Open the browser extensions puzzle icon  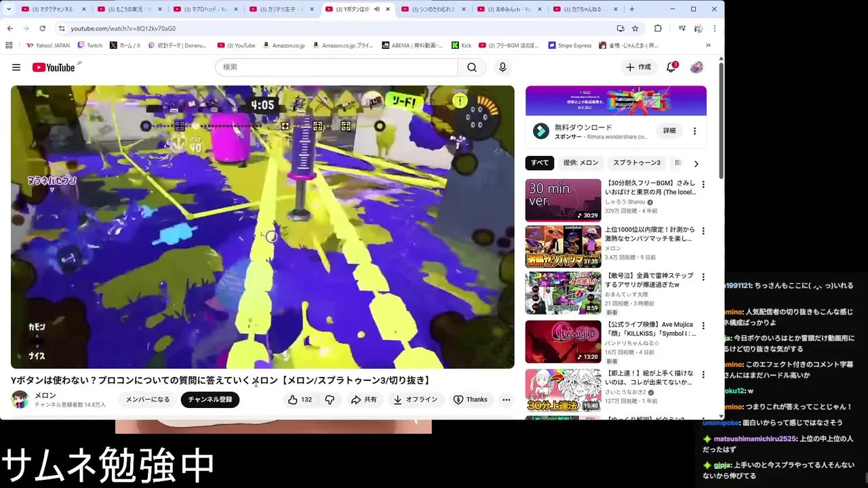coord(658,28)
